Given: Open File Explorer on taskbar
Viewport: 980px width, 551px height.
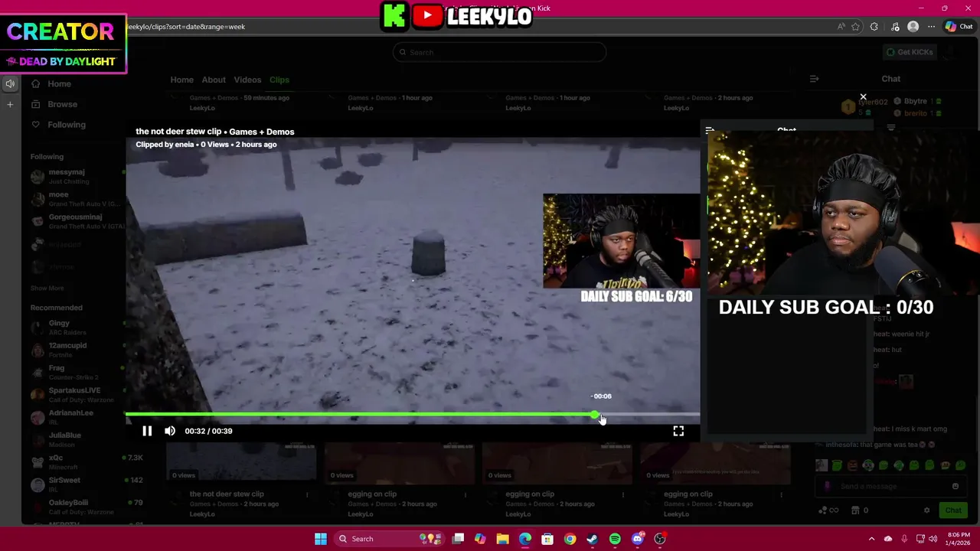Looking at the screenshot, I should point(502,539).
